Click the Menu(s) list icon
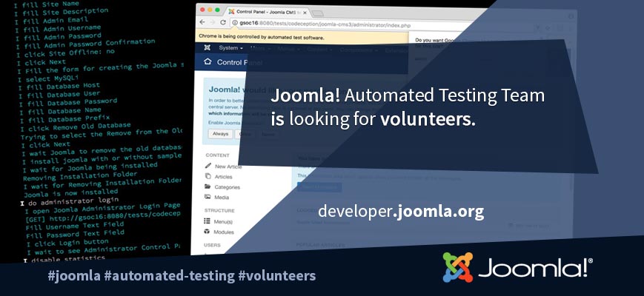 pyautogui.click(x=207, y=221)
